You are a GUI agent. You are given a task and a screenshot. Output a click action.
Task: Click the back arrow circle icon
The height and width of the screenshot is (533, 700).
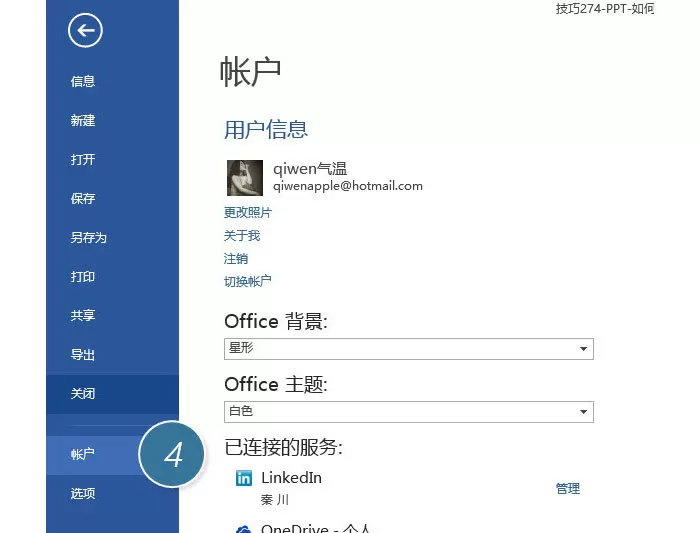[85, 30]
